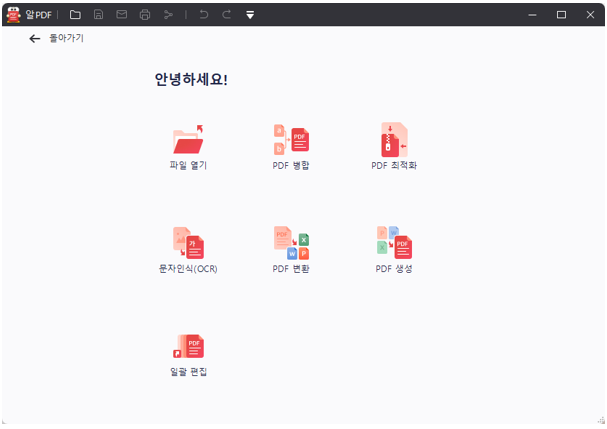Click the 파일 열기 label
607x429 pixels.
click(188, 165)
